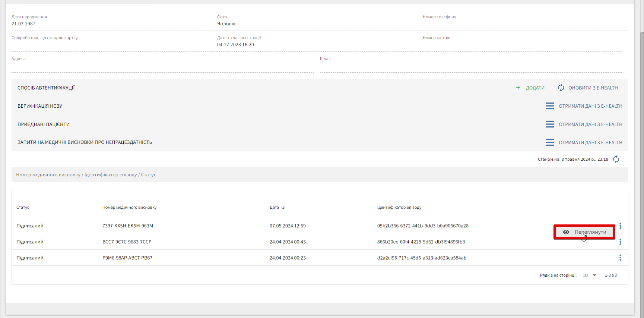Click the Статус column header
The height and width of the screenshot is (318, 644).
23,207
